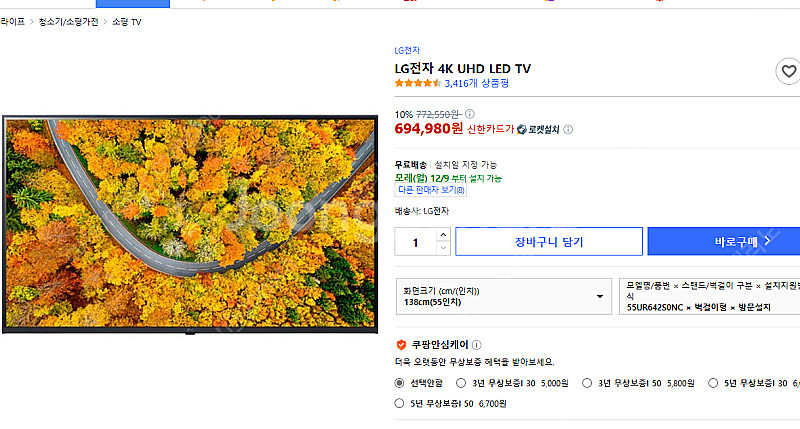Select 5년 무상보증 50 6,700원 option
Viewport: 800px width, 429px height.
(x=399, y=403)
